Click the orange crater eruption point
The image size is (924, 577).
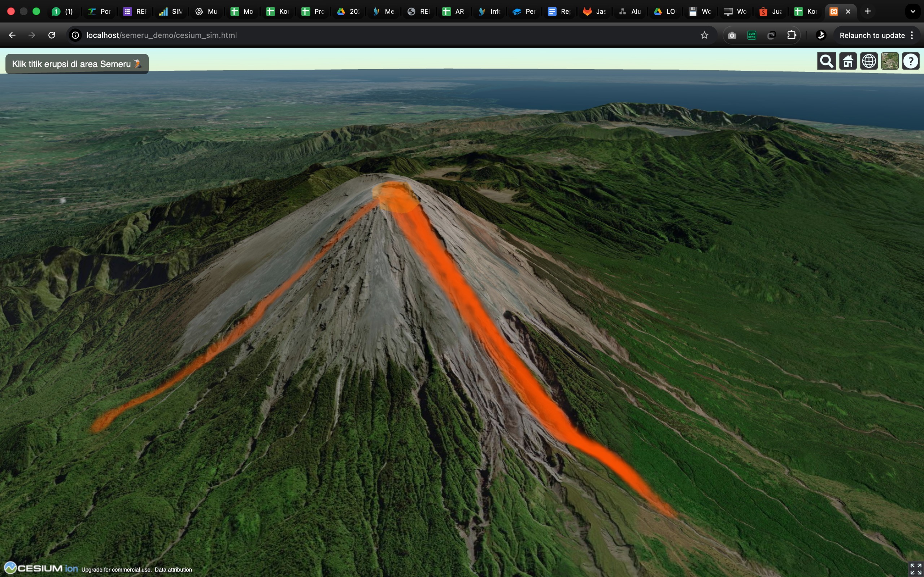[395, 197]
